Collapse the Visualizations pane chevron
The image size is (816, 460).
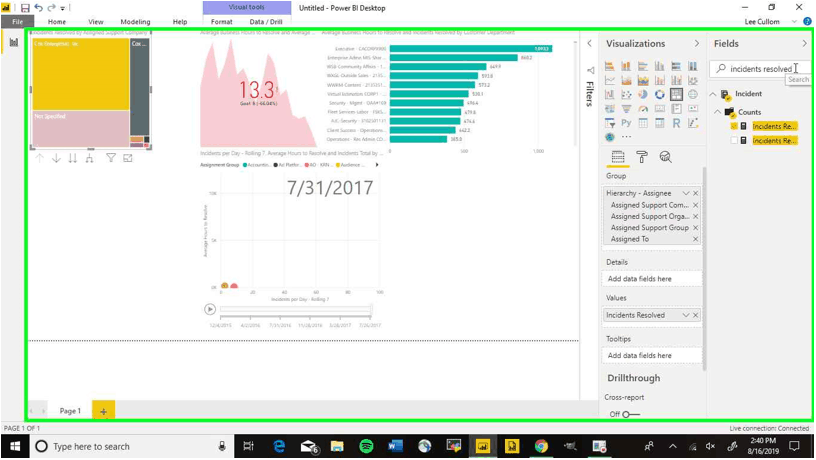coord(697,44)
